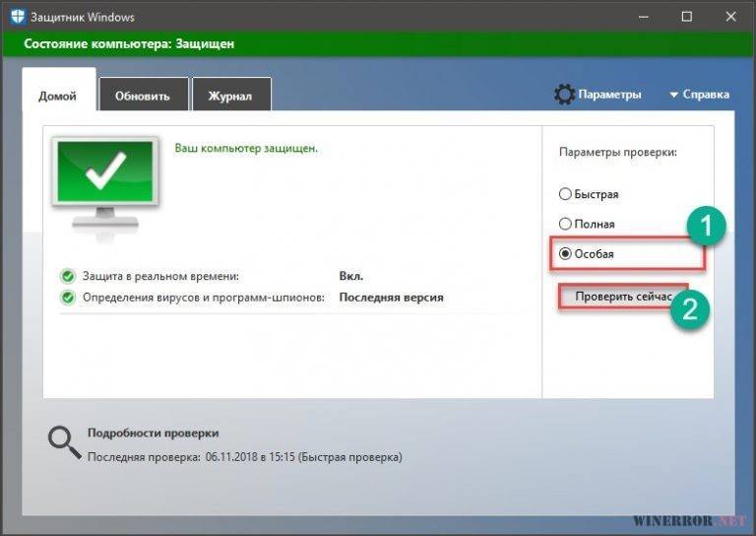Click green check icon beside Защита в реальном времени
The image size is (756, 536).
tap(68, 277)
